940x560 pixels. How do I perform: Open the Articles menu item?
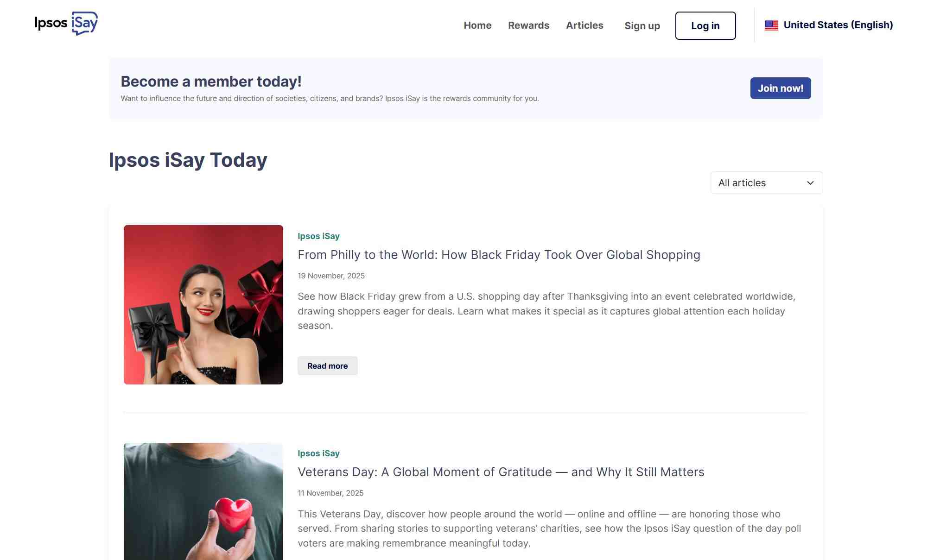tap(584, 25)
